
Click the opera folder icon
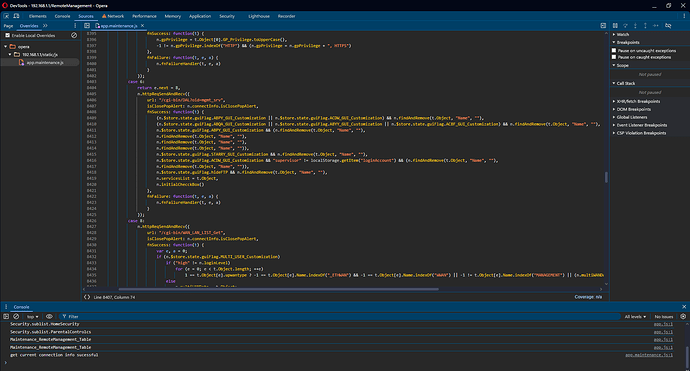tap(13, 46)
